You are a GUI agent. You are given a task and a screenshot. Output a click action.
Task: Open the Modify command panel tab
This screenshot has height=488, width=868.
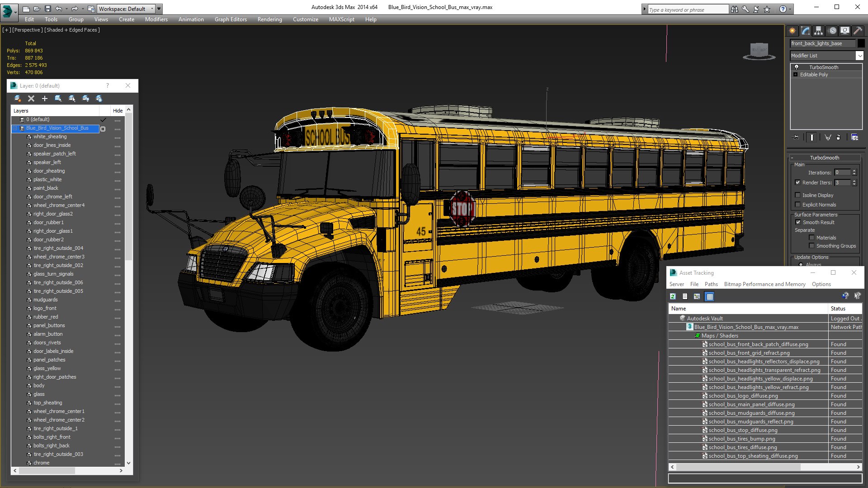[805, 31]
